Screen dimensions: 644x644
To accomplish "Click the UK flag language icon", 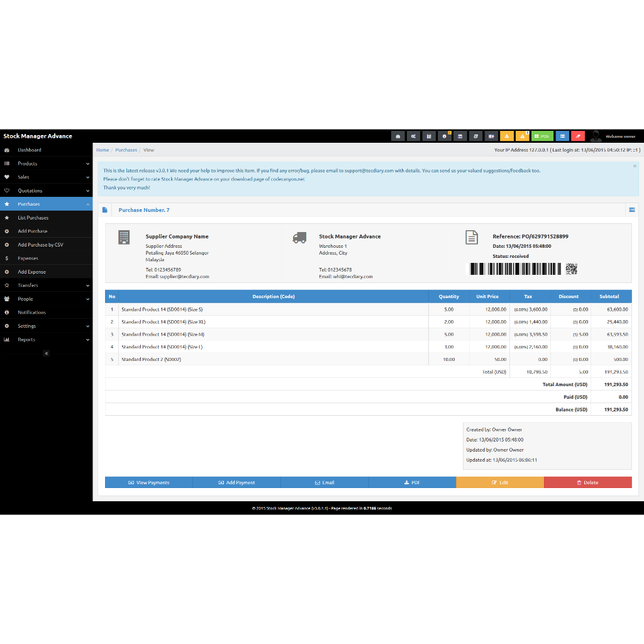I will point(491,136).
